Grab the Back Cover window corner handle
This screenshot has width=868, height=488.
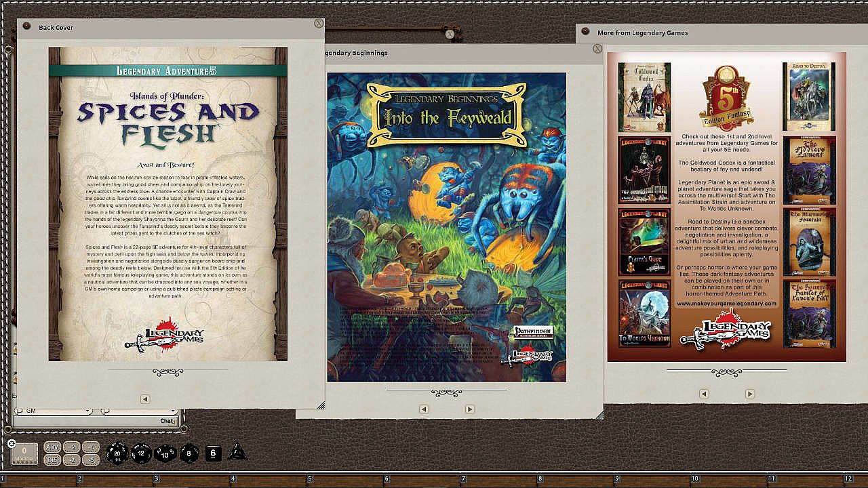click(x=321, y=405)
